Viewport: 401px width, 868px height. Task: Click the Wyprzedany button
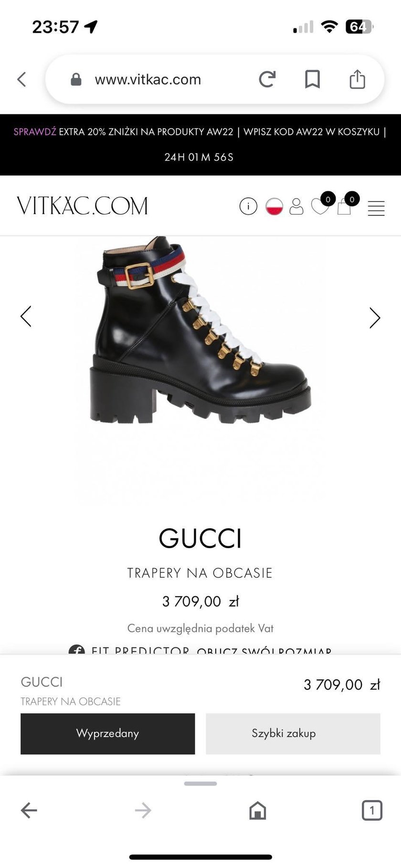pyautogui.click(x=107, y=734)
